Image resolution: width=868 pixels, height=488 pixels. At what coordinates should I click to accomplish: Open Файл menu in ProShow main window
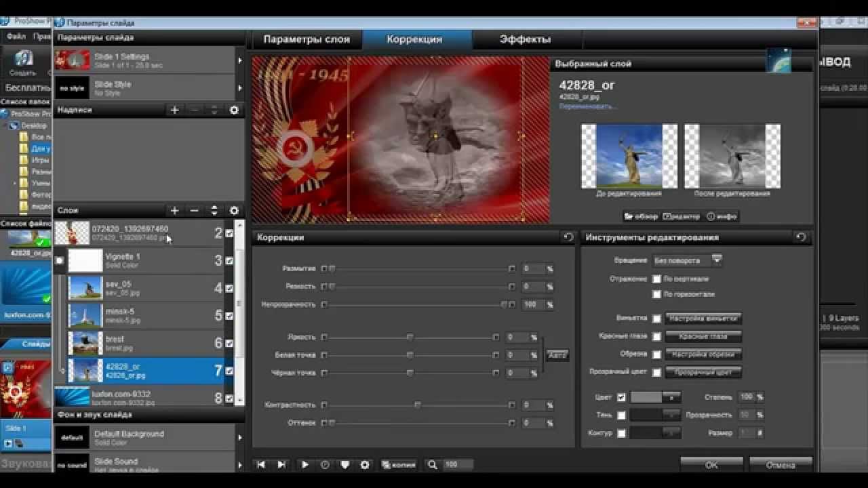[x=16, y=37]
